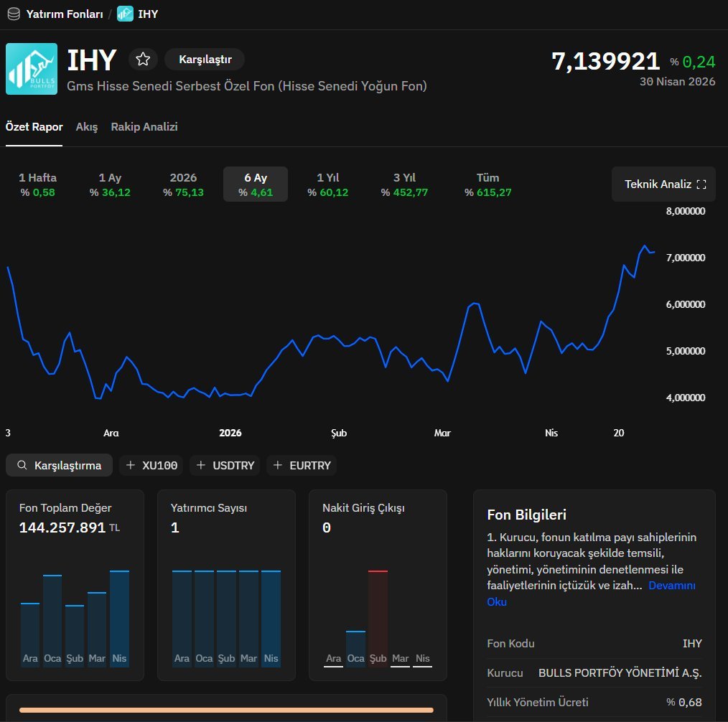Image resolution: width=728 pixels, height=722 pixels.
Task: Click the Mar label in Nakit Giriş Çıkışı
Action: [x=400, y=658]
